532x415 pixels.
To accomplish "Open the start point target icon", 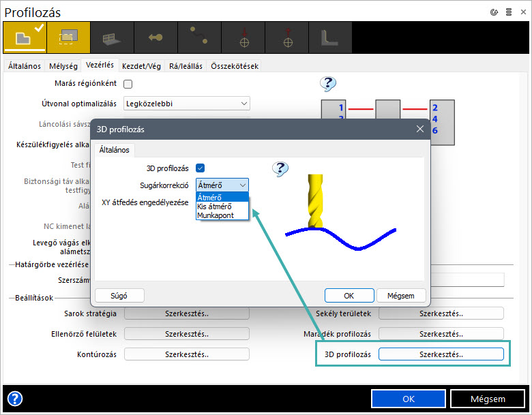I will pyautogui.click(x=243, y=37).
